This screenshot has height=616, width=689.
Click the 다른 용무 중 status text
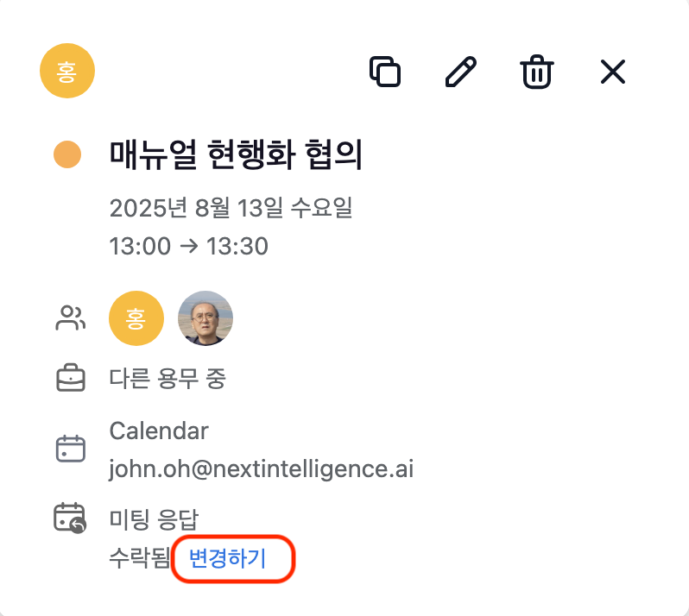click(x=168, y=378)
